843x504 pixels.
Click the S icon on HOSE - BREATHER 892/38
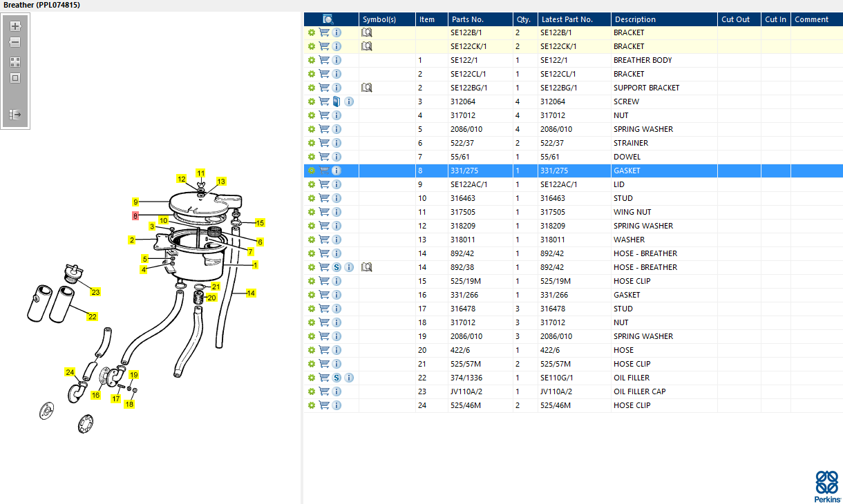[337, 267]
